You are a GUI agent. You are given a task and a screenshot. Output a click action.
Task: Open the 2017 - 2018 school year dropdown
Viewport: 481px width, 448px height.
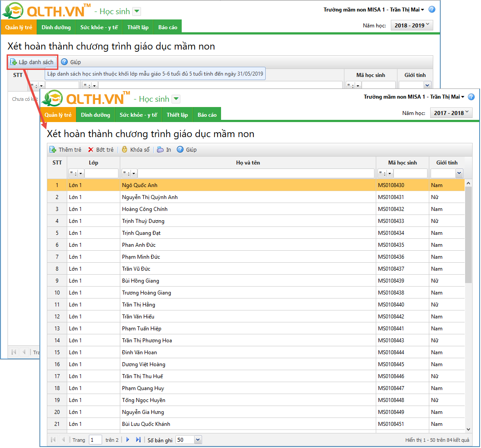[451, 113]
